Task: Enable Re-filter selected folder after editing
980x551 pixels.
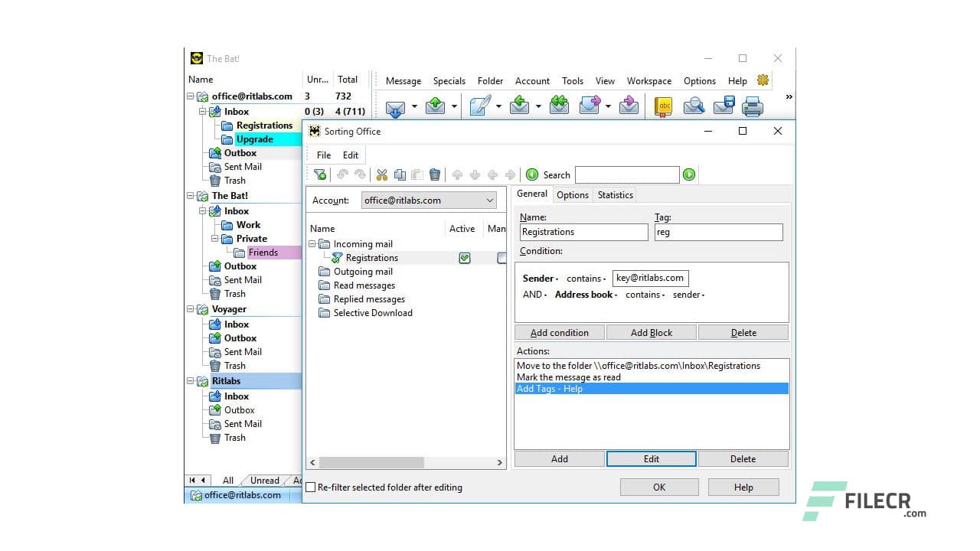Action: (311, 487)
